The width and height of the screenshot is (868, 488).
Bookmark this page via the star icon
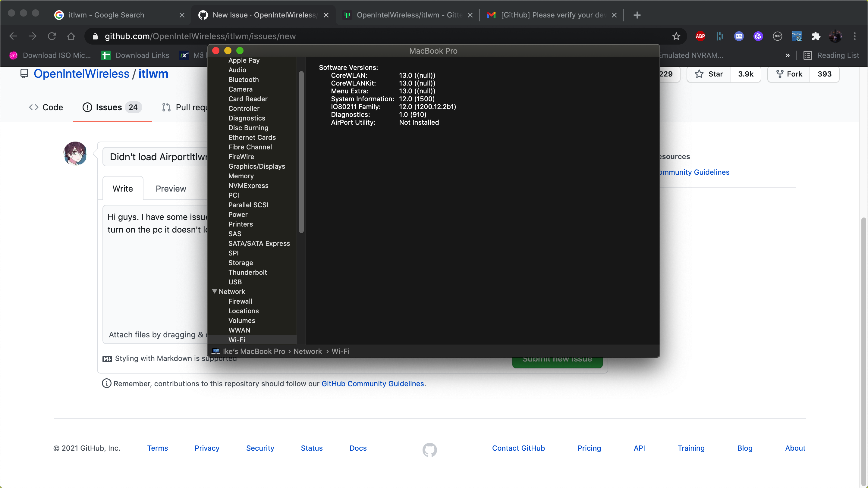(677, 36)
